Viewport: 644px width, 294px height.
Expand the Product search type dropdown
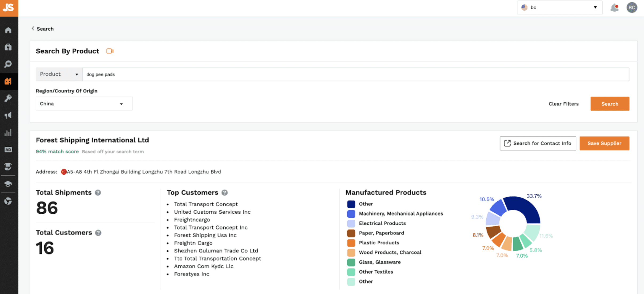(x=59, y=74)
